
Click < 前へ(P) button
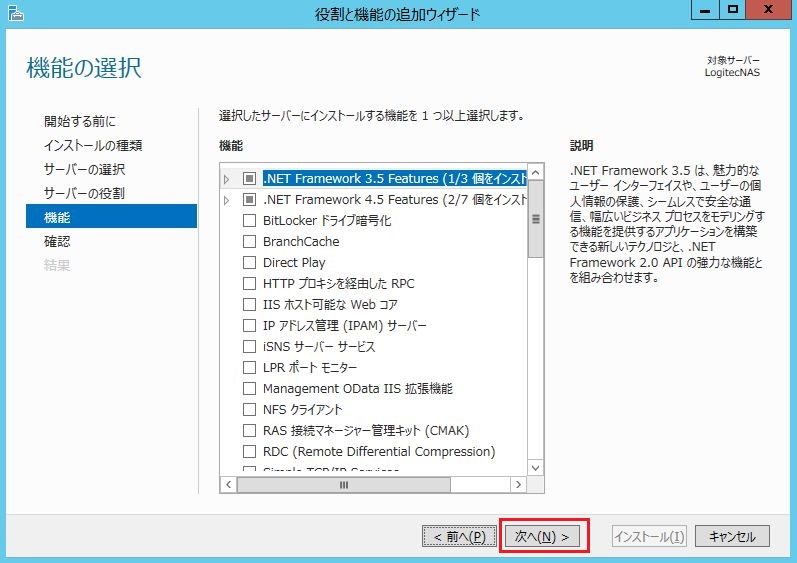click(x=459, y=536)
